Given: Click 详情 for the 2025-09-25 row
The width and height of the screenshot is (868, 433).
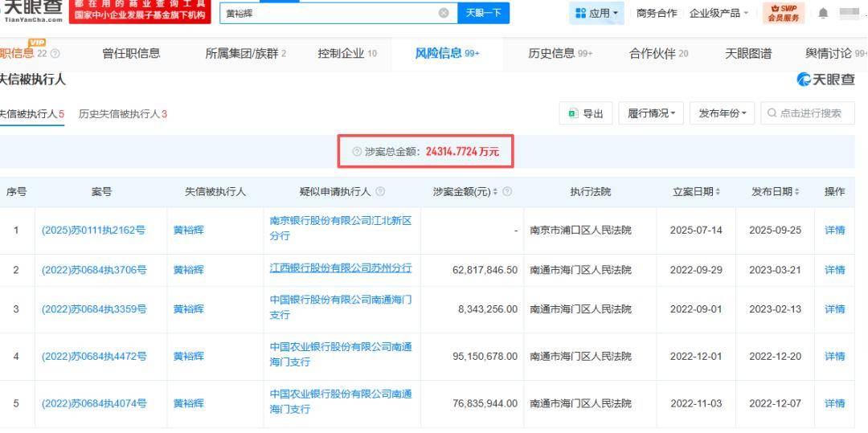Looking at the screenshot, I should (834, 230).
